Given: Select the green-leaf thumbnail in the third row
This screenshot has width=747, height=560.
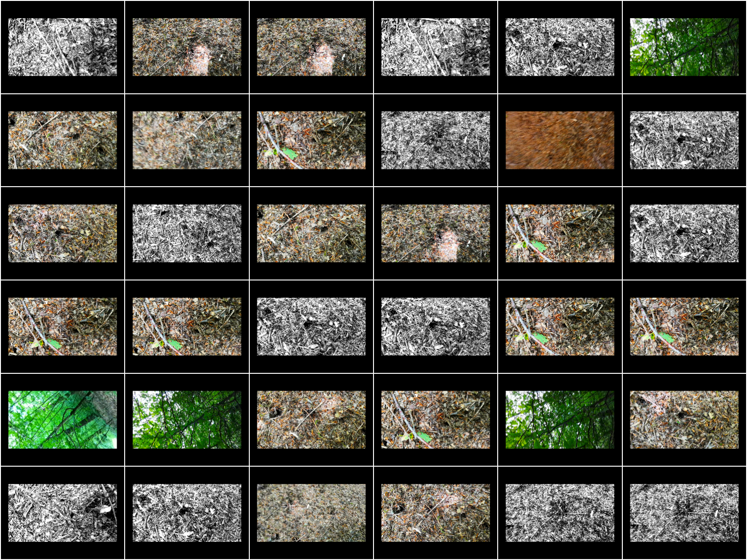Looking at the screenshot, I should (560, 233).
